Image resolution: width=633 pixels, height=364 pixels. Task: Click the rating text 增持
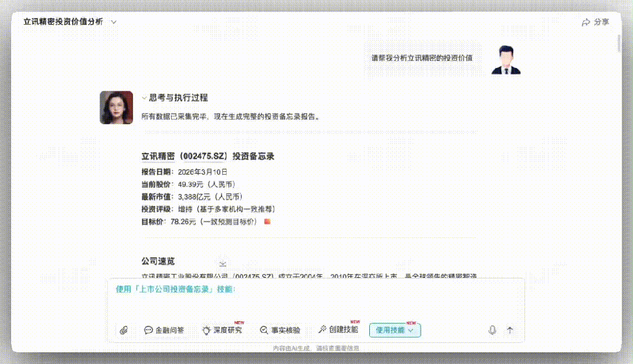(185, 209)
